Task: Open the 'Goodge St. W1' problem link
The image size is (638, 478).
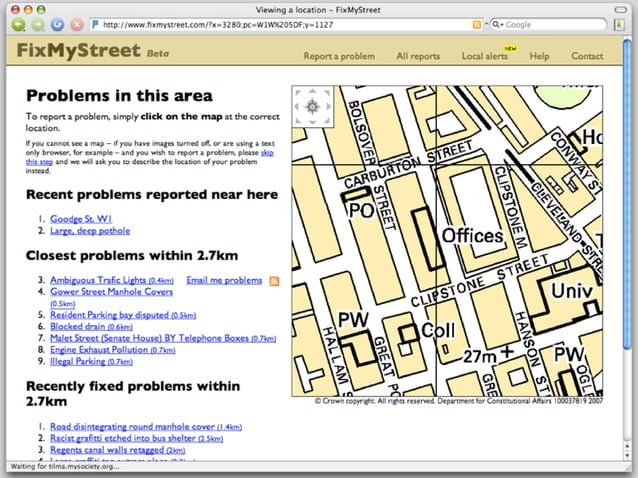Action: click(79, 218)
